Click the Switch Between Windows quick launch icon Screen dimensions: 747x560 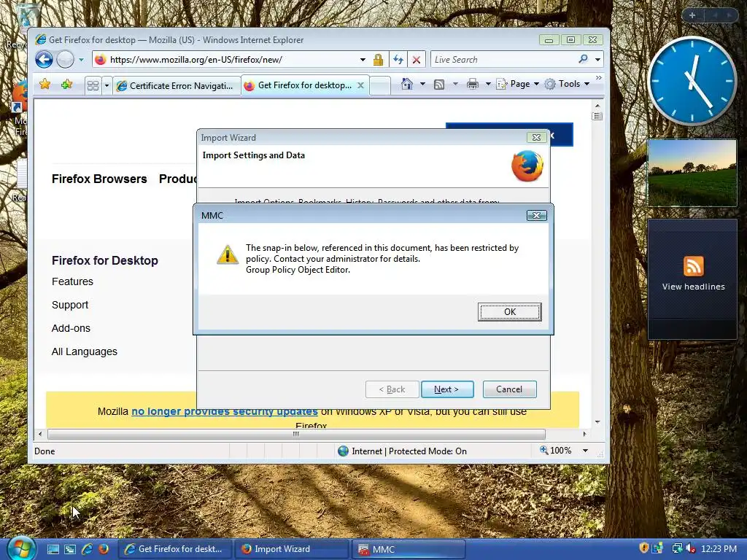(x=69, y=549)
